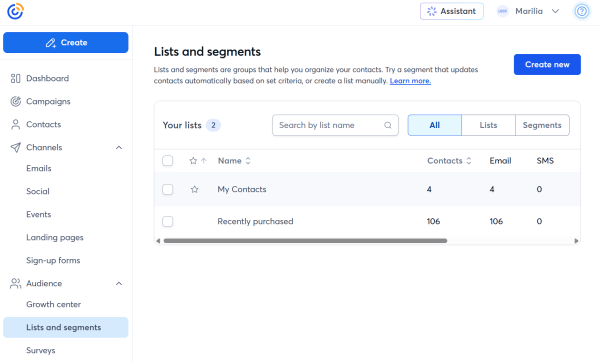Click the horizontal scrollbar thumb

[305, 241]
